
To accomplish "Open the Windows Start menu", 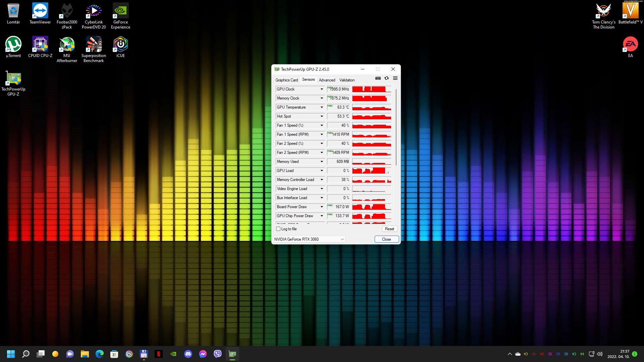I will pyautogui.click(x=11, y=354).
